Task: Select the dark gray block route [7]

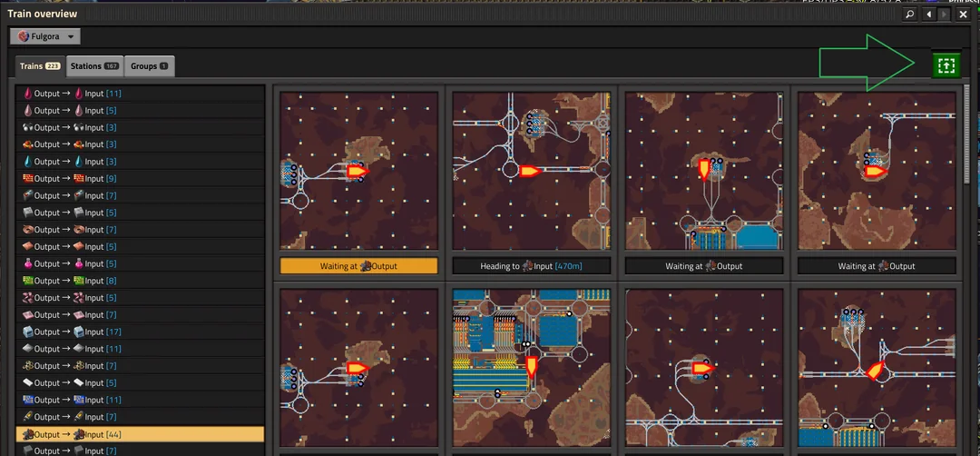Action: pyautogui.click(x=140, y=451)
